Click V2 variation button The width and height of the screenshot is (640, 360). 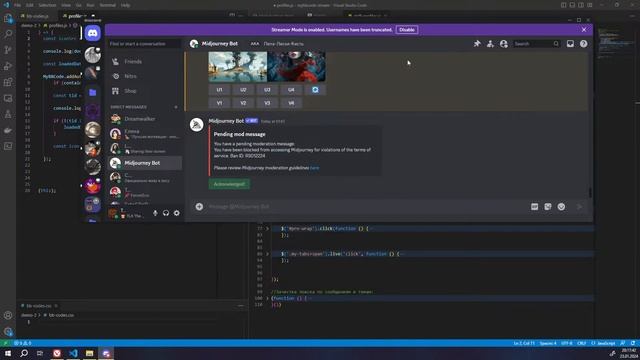[x=243, y=103]
